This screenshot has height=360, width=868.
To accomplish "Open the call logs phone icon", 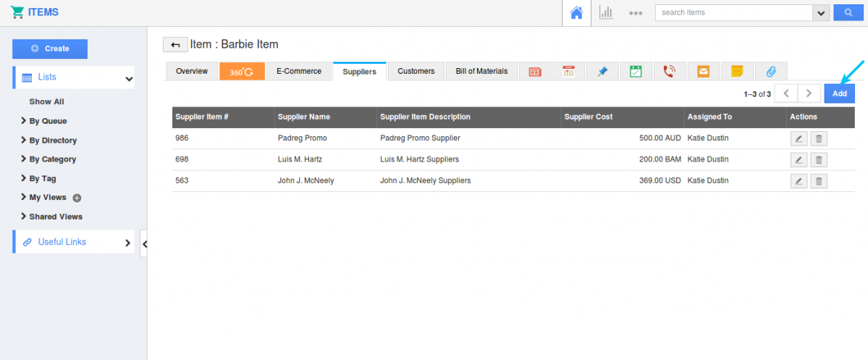I will coord(669,72).
